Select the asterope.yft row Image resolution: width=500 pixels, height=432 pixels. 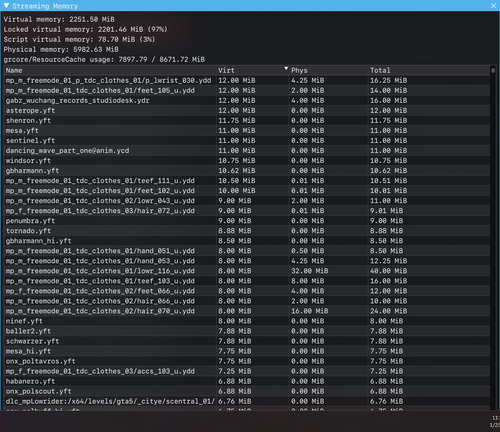click(247, 110)
